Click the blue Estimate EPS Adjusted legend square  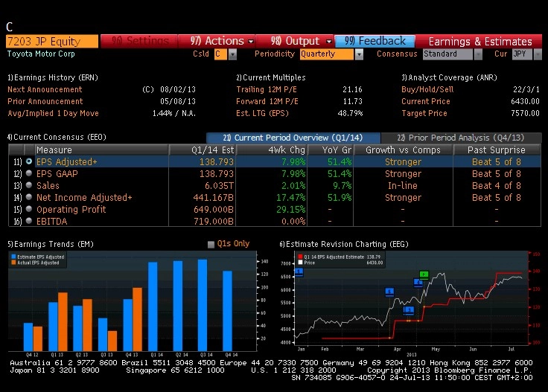pos(13,257)
